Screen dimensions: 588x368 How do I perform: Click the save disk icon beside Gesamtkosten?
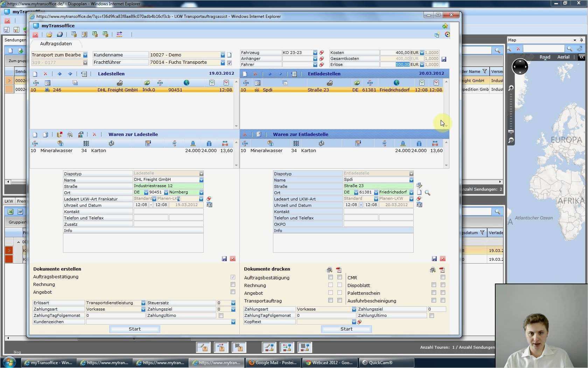(444, 59)
